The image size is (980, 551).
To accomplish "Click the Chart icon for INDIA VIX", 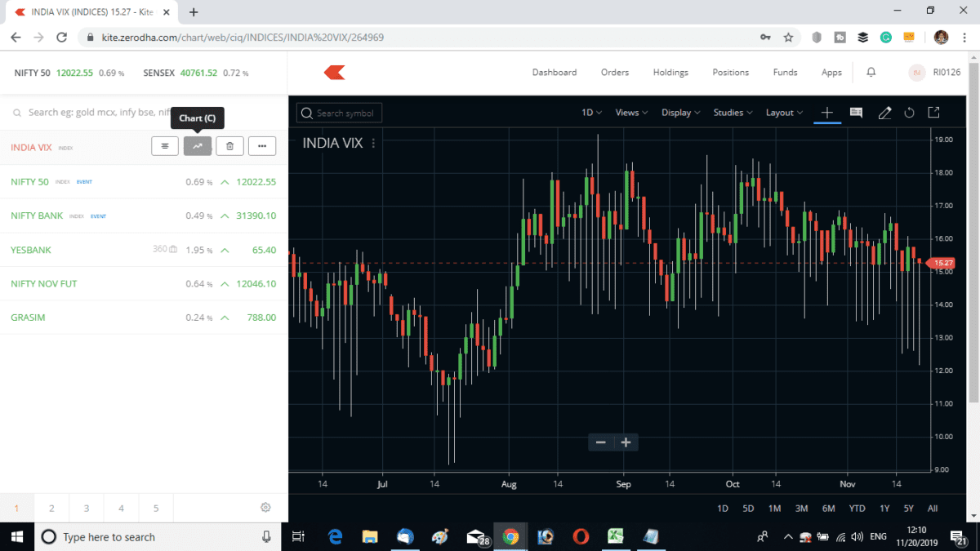I will [x=198, y=146].
